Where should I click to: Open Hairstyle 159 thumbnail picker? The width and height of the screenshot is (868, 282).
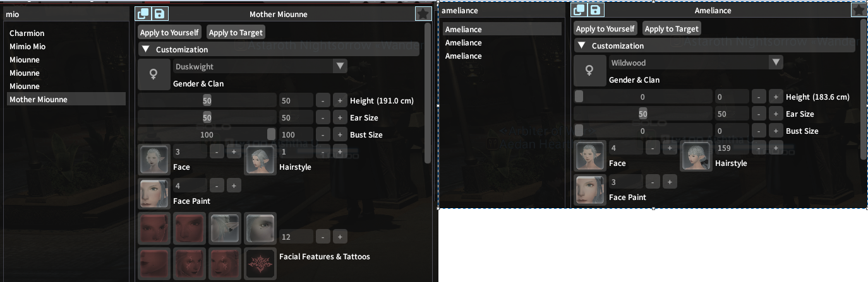(696, 156)
